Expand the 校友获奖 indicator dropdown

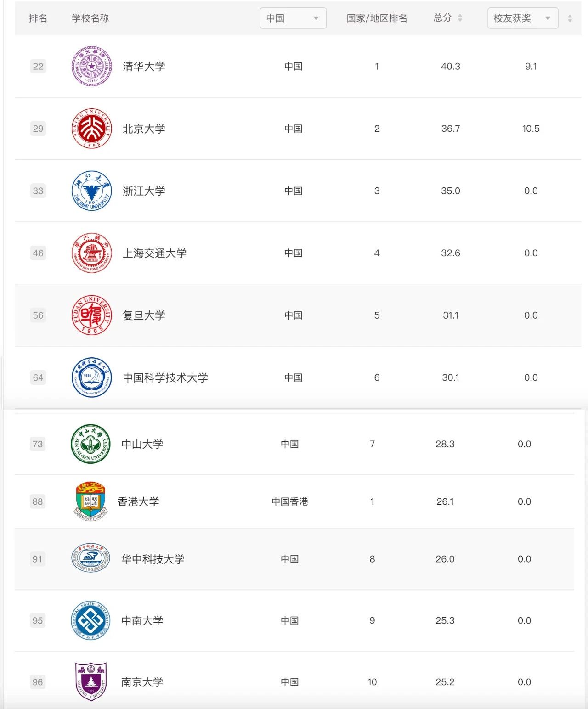point(522,18)
